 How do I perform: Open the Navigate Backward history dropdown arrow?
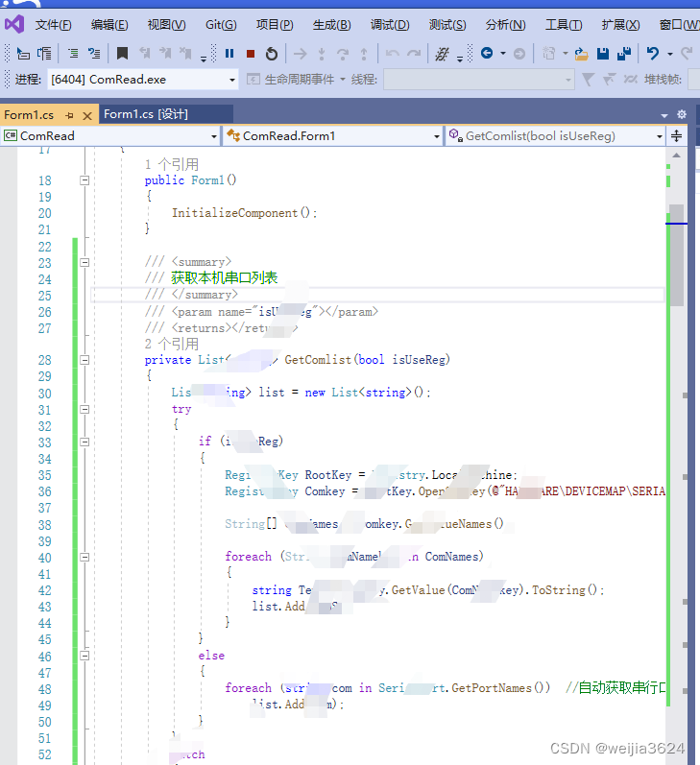tap(502, 53)
